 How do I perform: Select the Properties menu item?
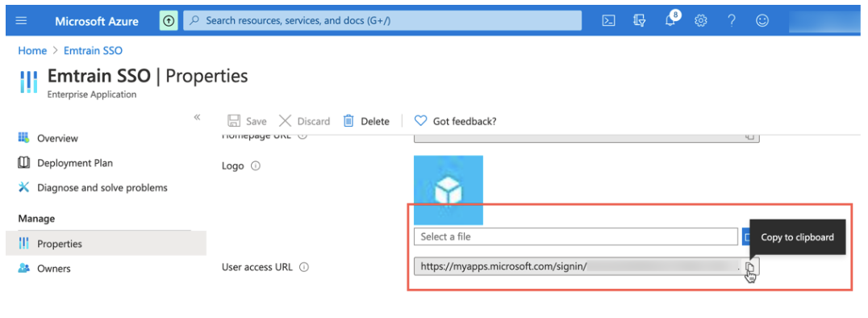pos(106,243)
